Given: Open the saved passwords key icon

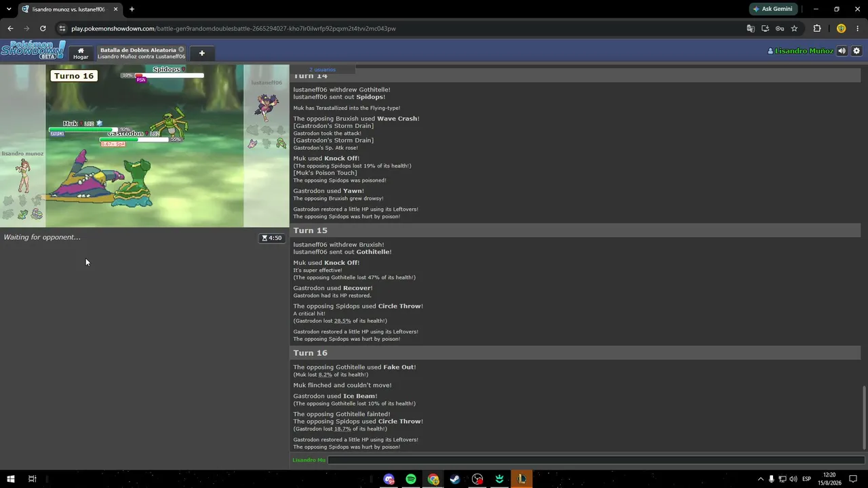Looking at the screenshot, I should tap(780, 28).
